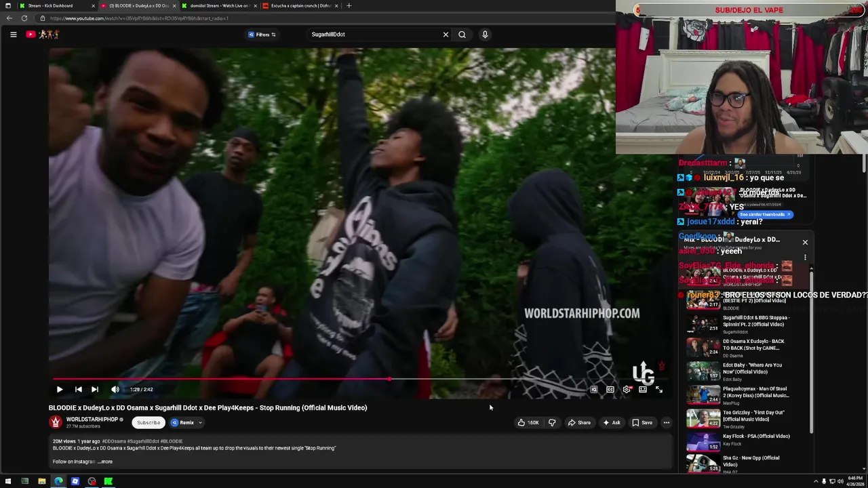The height and width of the screenshot is (488, 868).
Task: Click 'See similar thumbnails' blue button
Action: tap(765, 214)
